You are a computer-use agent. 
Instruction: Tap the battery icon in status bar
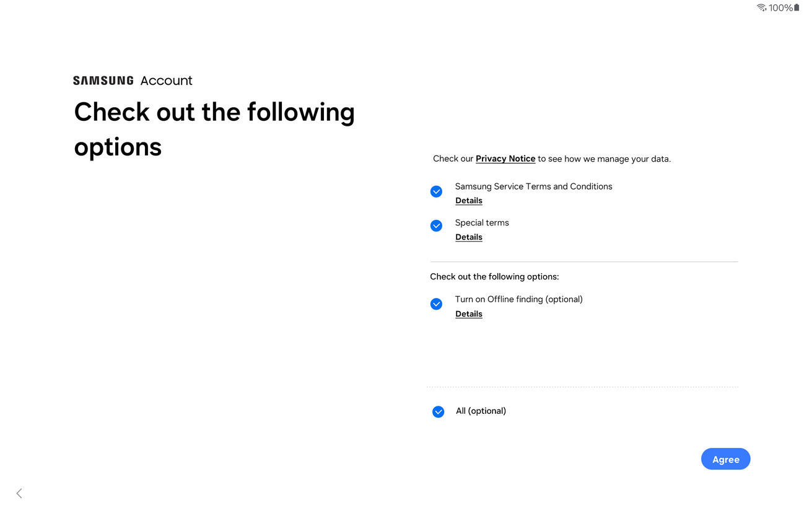(x=797, y=7)
